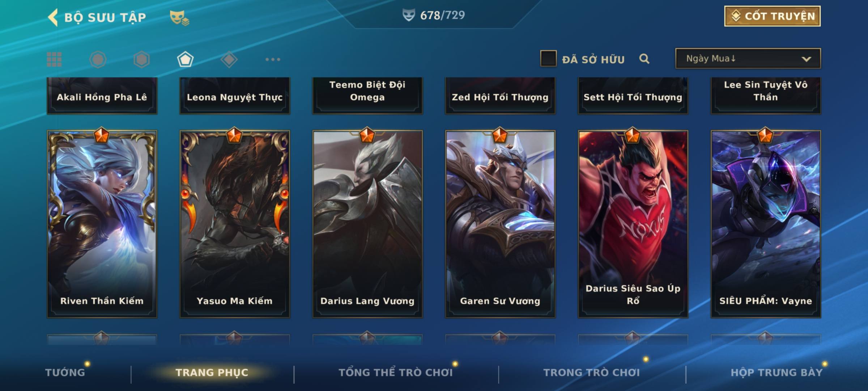
Task: Select the diamond rarity filter icon
Action: 229,59
